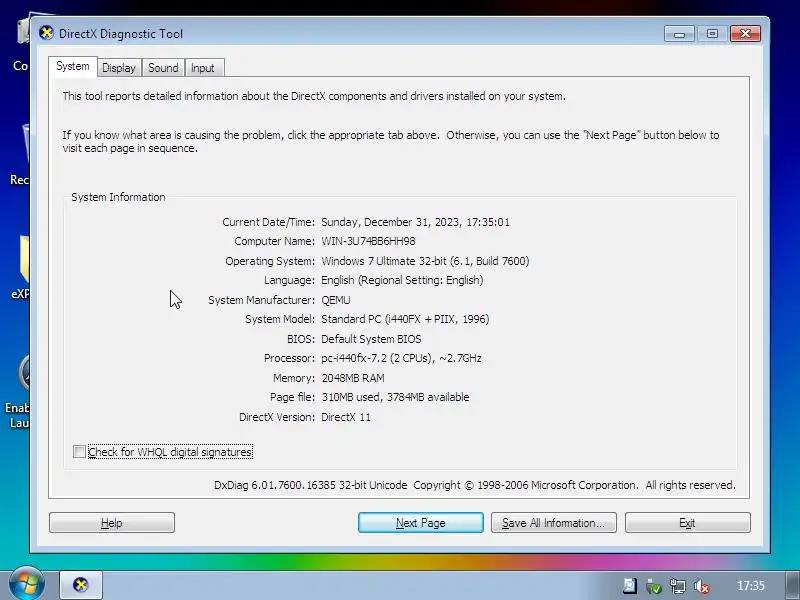Click the 'Operating System:' label
800x600 pixels.
270,261
